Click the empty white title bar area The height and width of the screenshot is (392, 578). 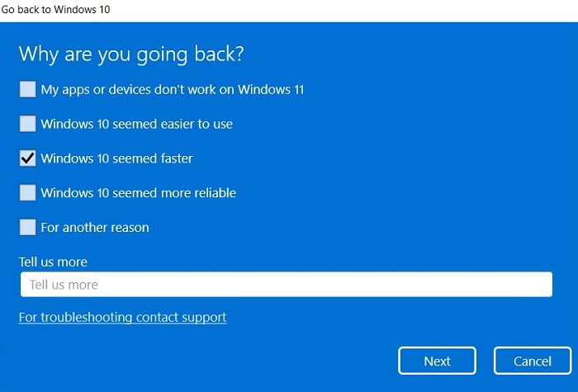coord(343,10)
